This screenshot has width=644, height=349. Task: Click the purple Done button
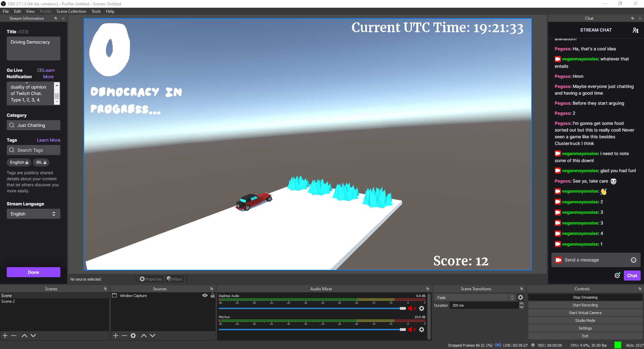tap(34, 272)
